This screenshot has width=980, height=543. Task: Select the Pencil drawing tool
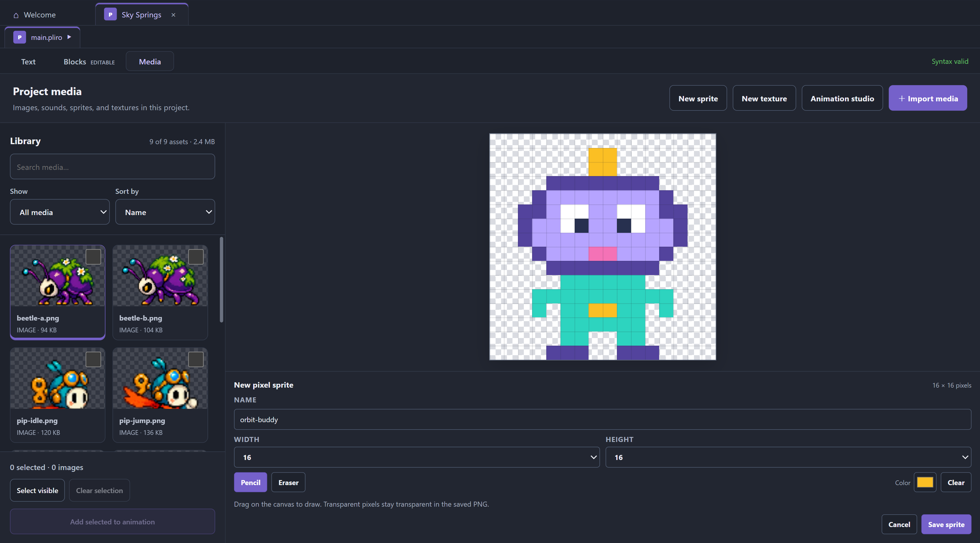(250, 482)
